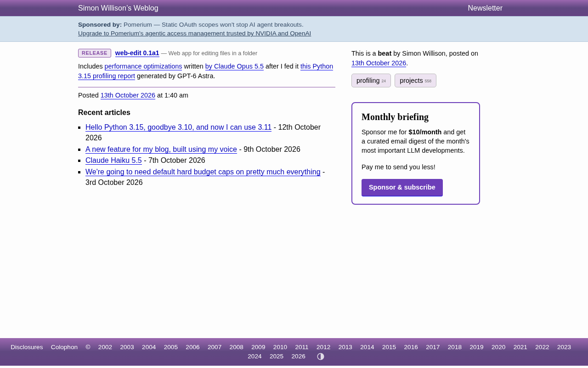Open the Posted 13th October 2026 permalink

(128, 95)
